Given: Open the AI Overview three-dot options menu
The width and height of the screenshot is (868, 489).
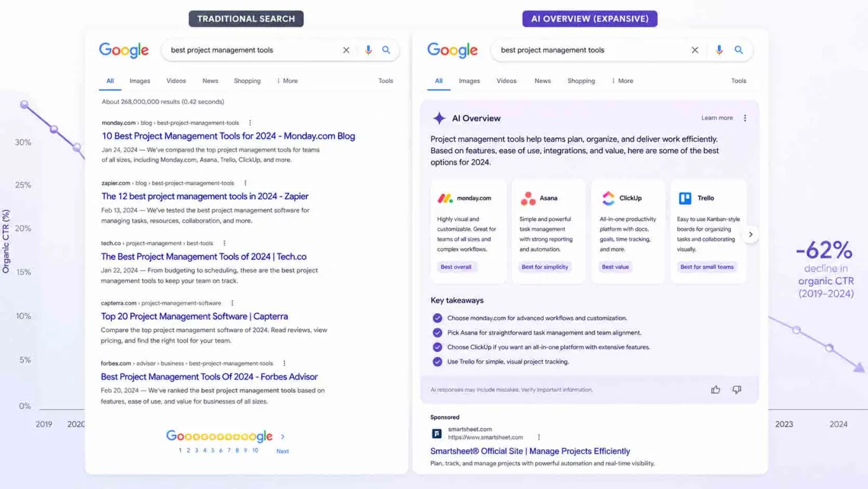Looking at the screenshot, I should [x=745, y=118].
